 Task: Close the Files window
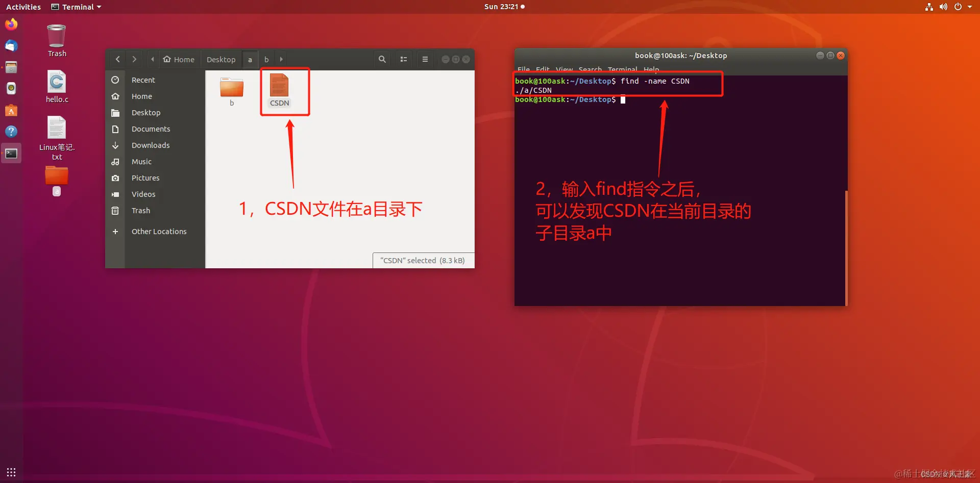(x=466, y=59)
